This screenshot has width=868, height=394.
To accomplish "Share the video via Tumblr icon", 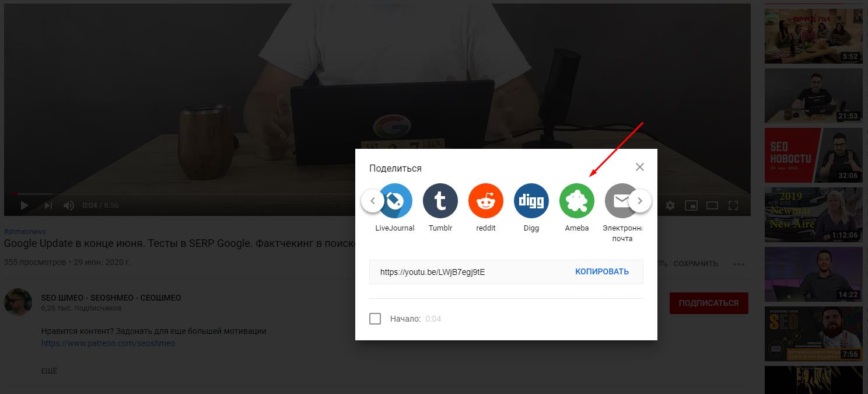I will click(440, 201).
